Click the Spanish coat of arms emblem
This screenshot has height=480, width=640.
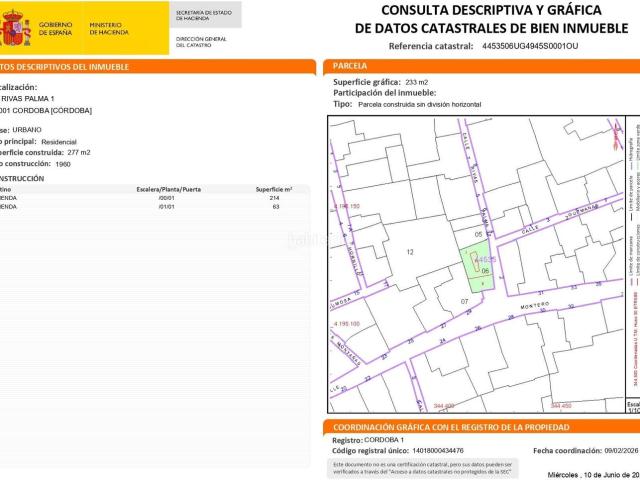click(15, 28)
